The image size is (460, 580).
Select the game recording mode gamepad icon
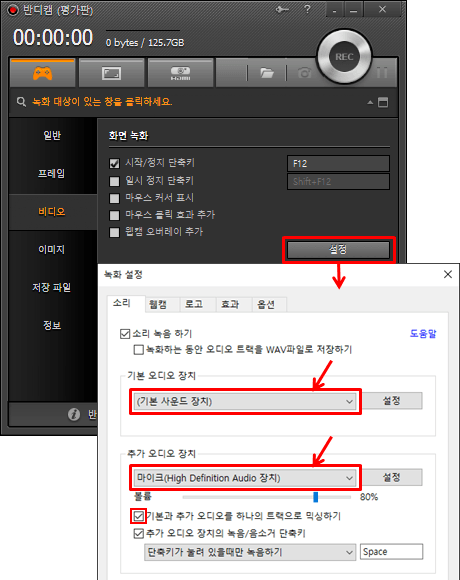tap(43, 73)
